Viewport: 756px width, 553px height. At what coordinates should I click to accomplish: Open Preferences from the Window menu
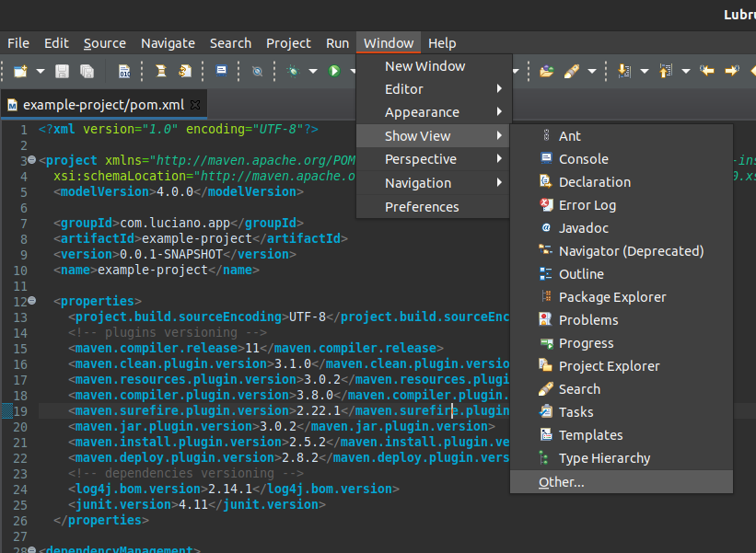point(421,206)
